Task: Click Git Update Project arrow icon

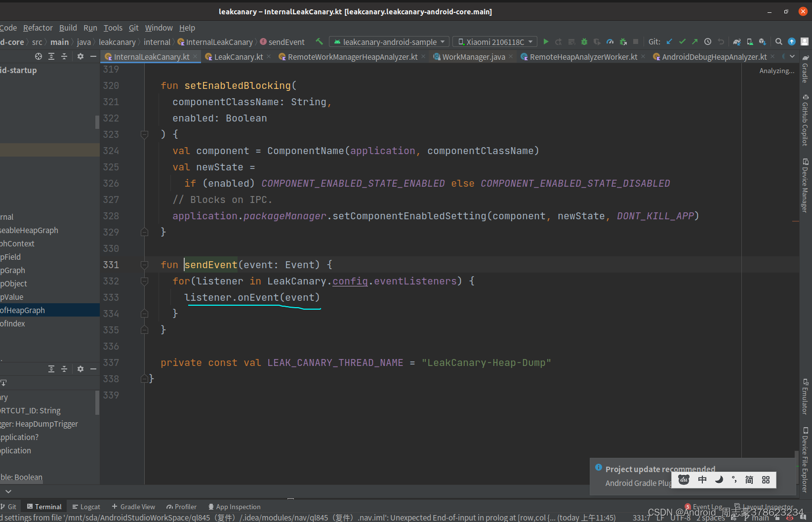Action: click(669, 42)
